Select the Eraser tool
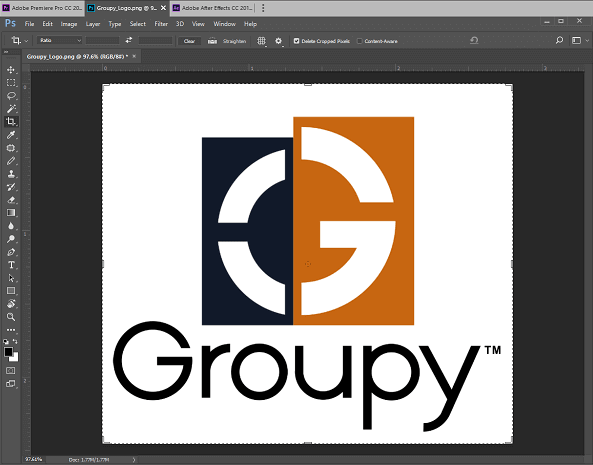This screenshot has width=593, height=465. [11, 200]
